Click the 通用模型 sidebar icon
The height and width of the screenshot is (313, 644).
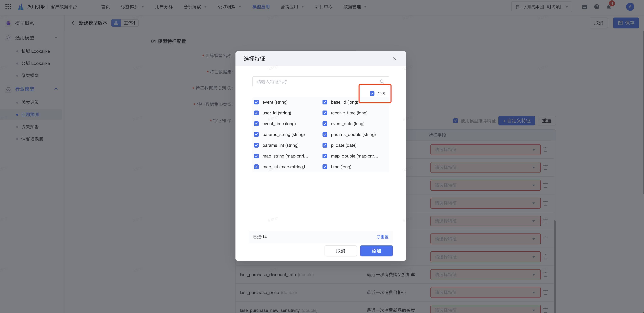coord(8,38)
